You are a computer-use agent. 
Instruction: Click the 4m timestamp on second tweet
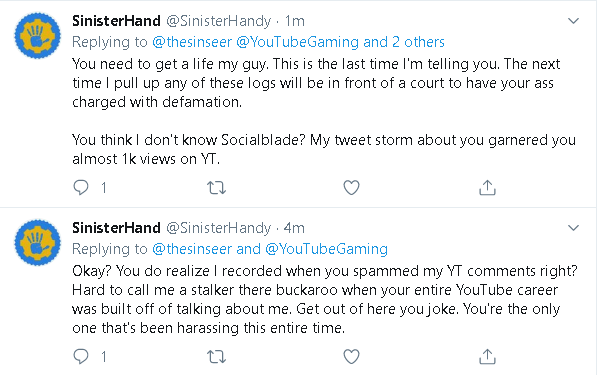coord(294,228)
